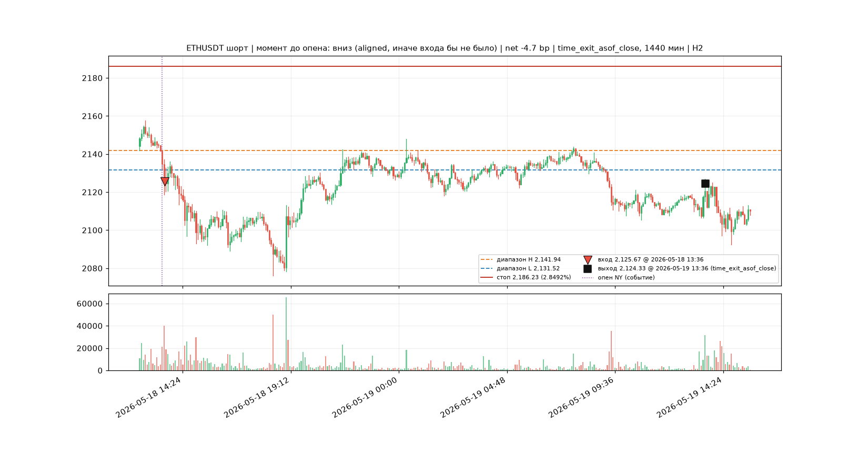The width and height of the screenshot is (868, 463).
Task: Click the blue dashed line sample in the legend
Action: tap(487, 268)
